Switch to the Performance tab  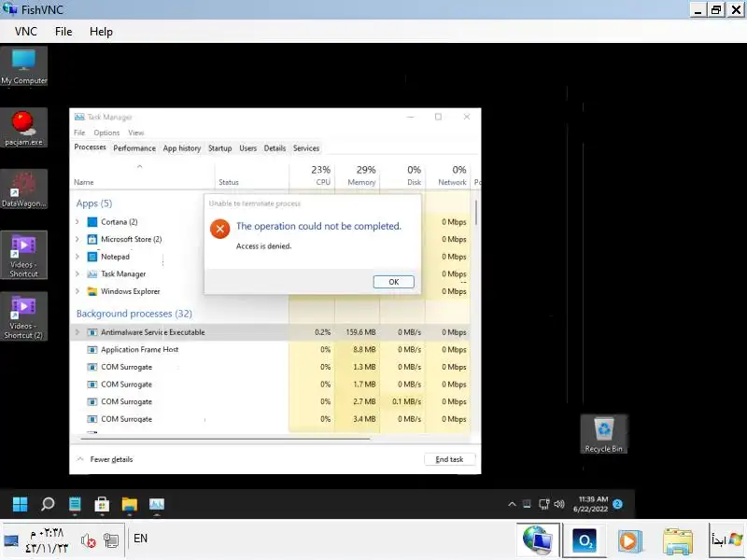(x=134, y=148)
